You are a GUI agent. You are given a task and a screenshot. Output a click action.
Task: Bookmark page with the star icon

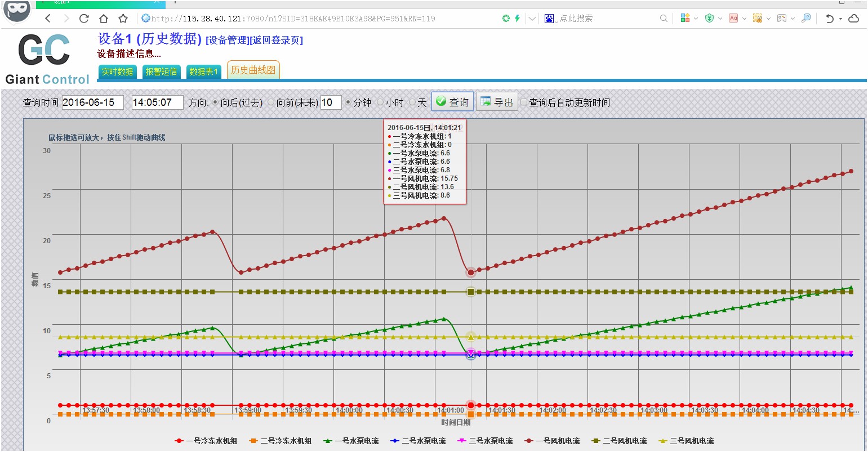pos(123,19)
